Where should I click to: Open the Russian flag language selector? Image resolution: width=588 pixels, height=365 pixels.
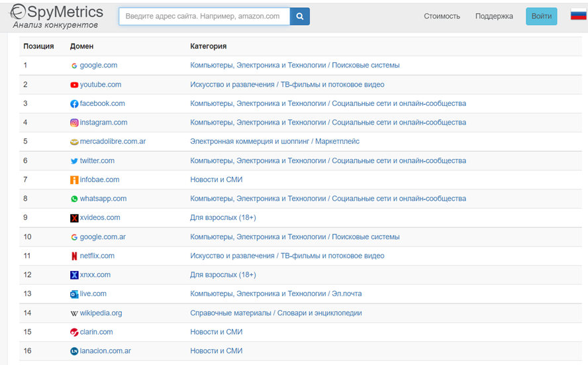(579, 15)
